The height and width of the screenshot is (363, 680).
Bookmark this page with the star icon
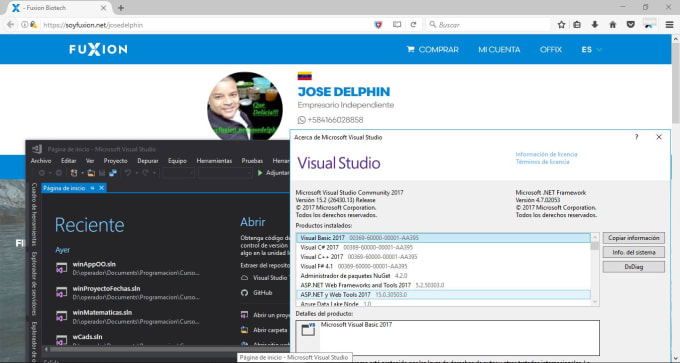point(561,25)
